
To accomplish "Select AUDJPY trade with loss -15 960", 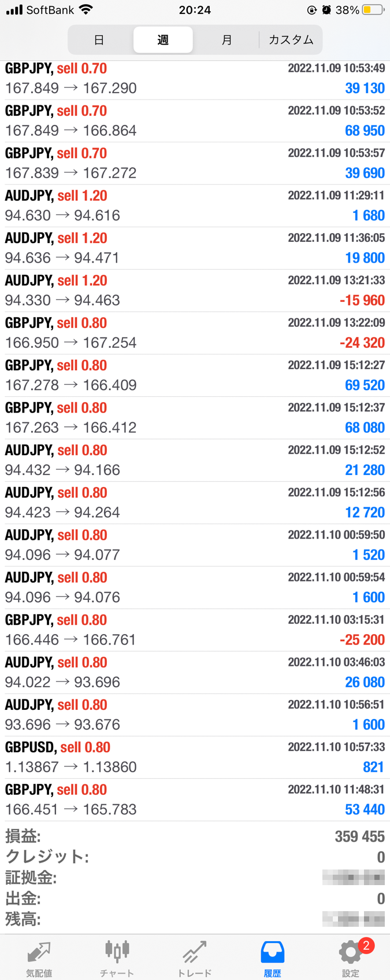I will [x=195, y=290].
